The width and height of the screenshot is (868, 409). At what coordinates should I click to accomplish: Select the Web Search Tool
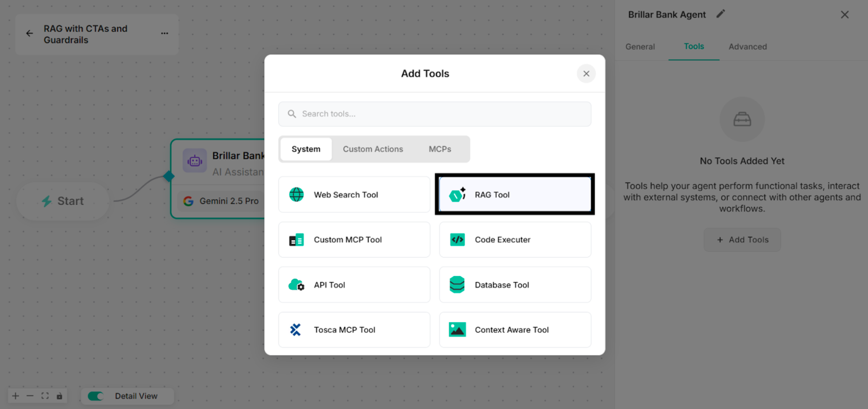pos(354,195)
